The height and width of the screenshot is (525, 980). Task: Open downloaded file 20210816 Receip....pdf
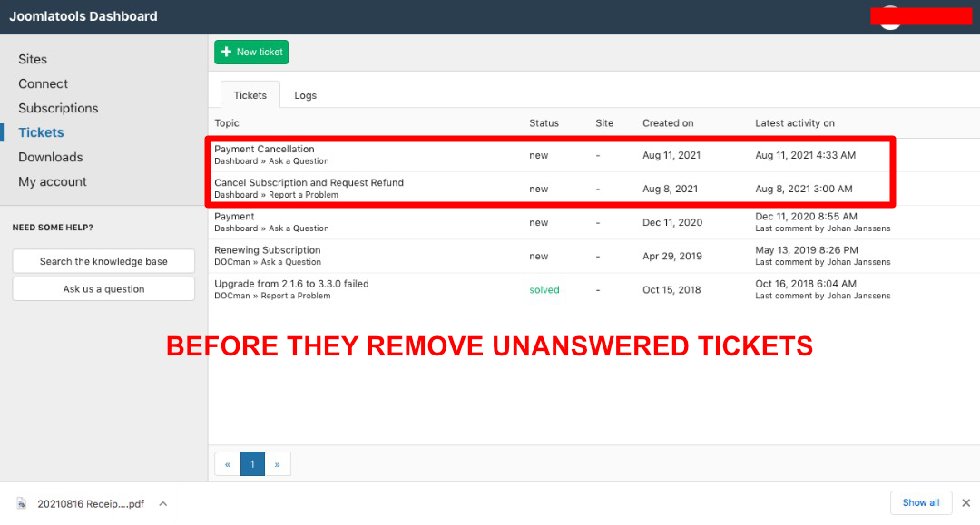pyautogui.click(x=91, y=504)
